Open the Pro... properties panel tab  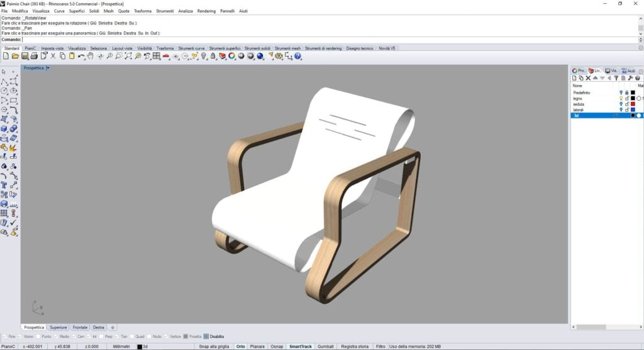coord(579,71)
